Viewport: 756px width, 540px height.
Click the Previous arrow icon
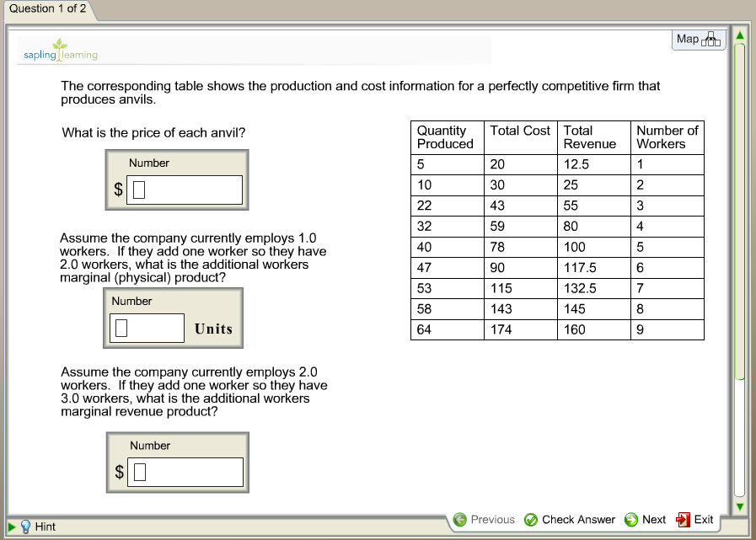coord(460,519)
